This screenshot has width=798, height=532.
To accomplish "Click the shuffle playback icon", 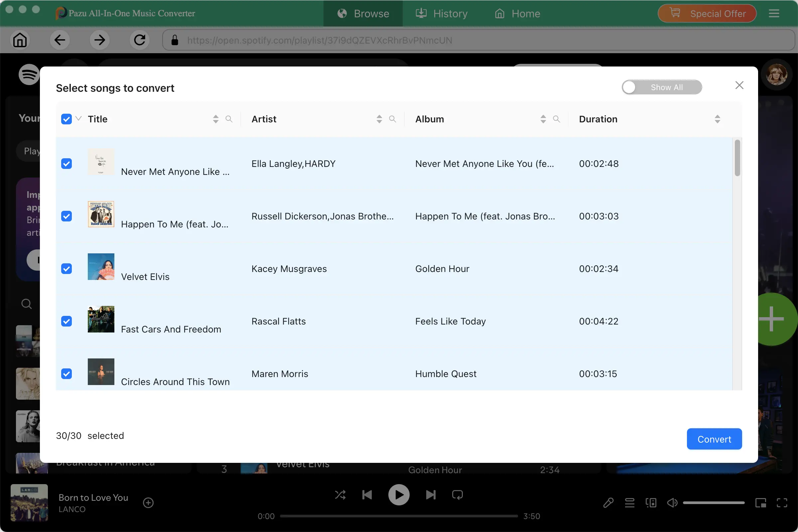I will coord(340,495).
